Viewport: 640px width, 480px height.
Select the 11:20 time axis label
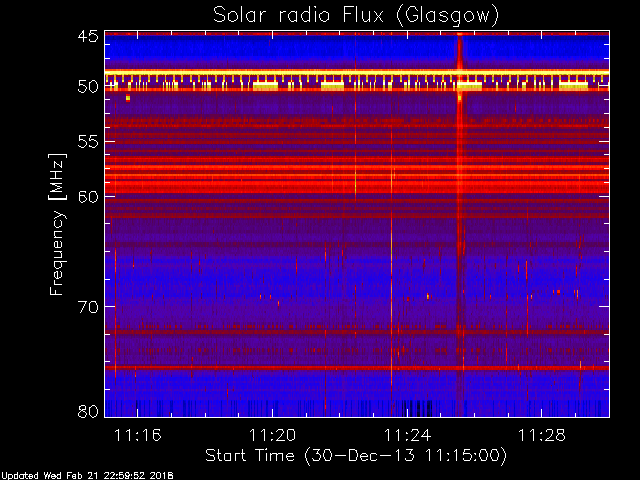pyautogui.click(x=272, y=435)
